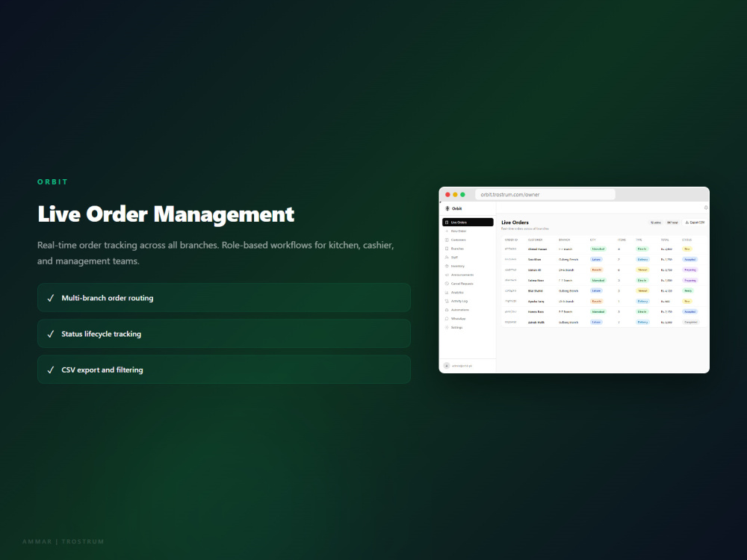Click the CSV export and filtering card
This screenshot has height=560, width=747.
pos(224,370)
